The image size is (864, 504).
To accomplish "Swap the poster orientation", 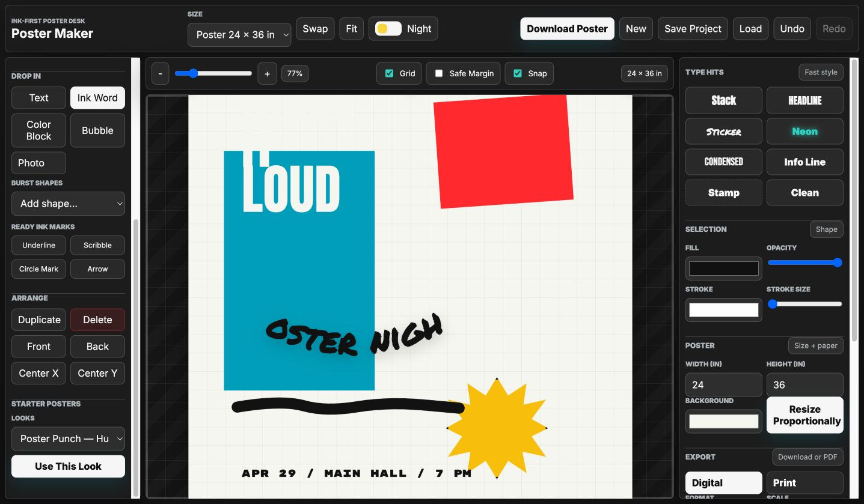I will (x=315, y=29).
